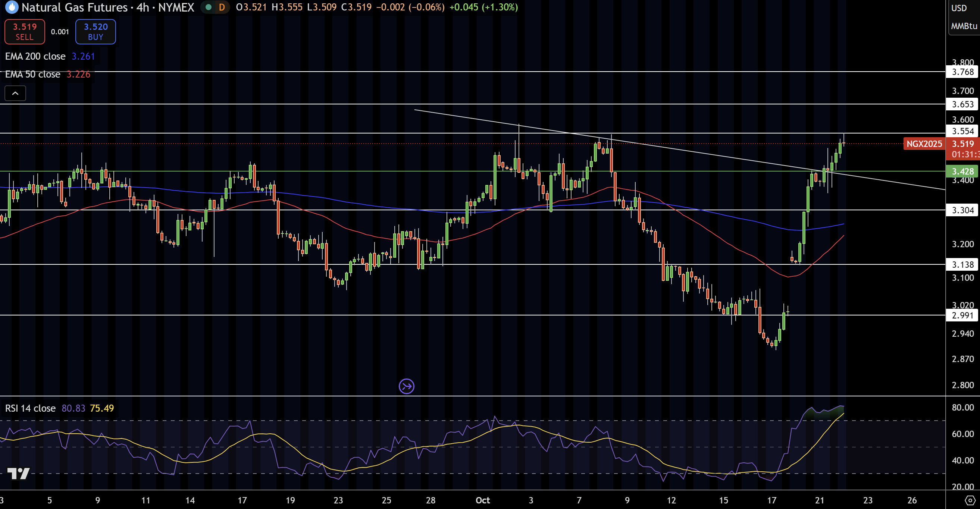Click the orange D delayed-data badge
980x509 pixels.
(222, 7)
